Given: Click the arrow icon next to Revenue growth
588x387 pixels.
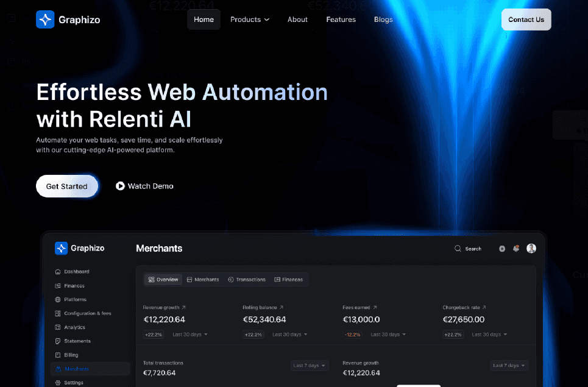Looking at the screenshot, I should tap(184, 308).
